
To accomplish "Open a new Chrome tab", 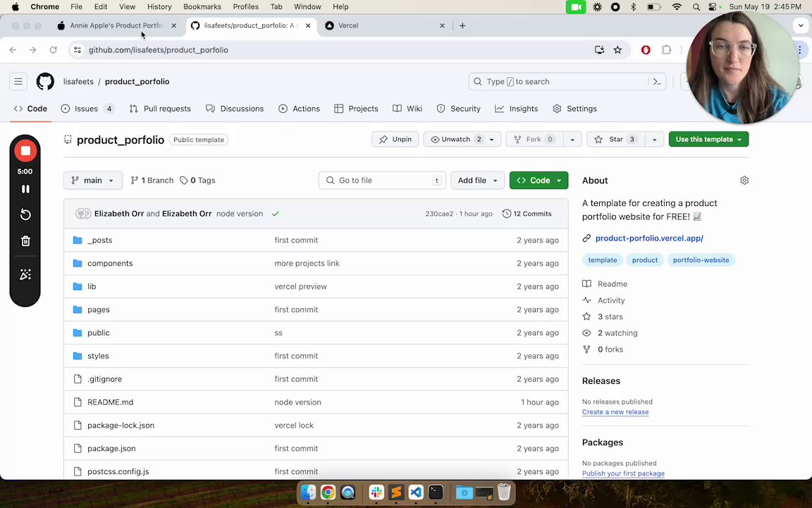I will [462, 25].
